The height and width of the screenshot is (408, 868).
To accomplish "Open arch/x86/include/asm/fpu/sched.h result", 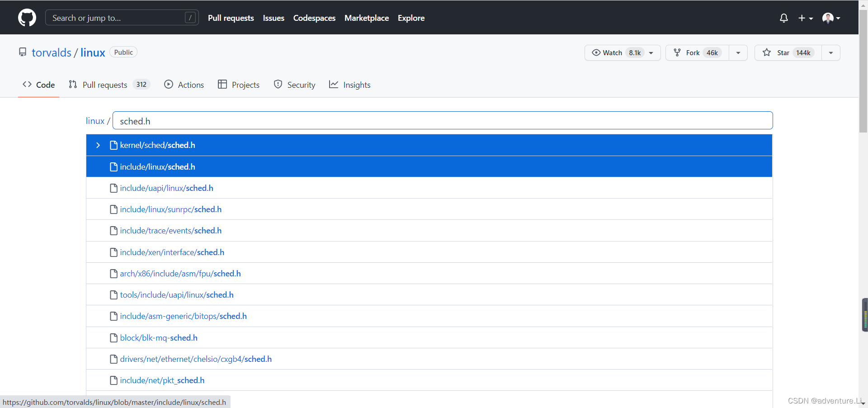I will click(429, 274).
